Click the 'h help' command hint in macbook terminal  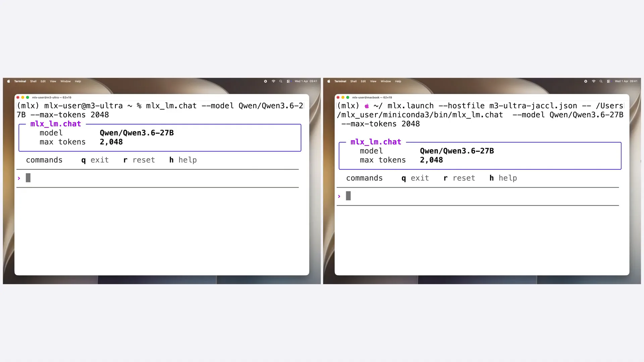tap(503, 178)
